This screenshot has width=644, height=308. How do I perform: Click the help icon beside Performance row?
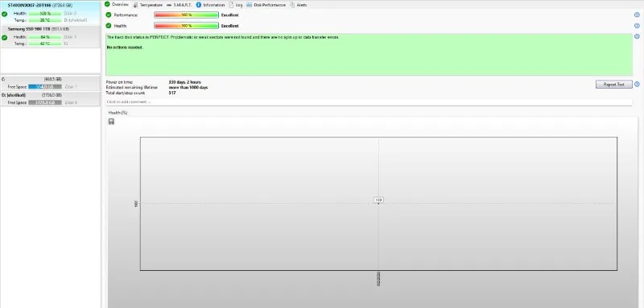coord(637,15)
